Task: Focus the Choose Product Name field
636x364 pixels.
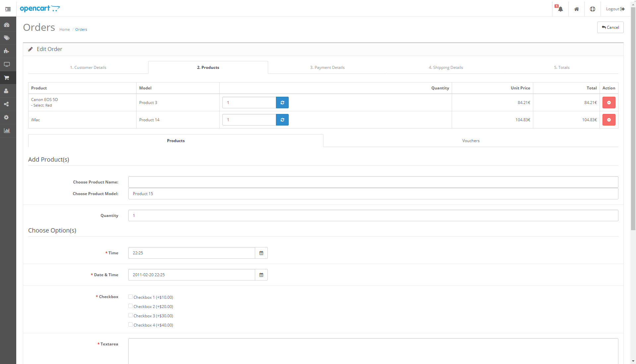Action: click(373, 182)
